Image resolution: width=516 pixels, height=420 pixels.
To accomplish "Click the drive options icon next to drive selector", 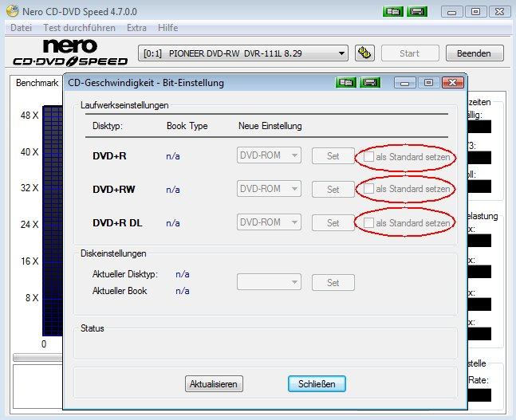I will (364, 53).
